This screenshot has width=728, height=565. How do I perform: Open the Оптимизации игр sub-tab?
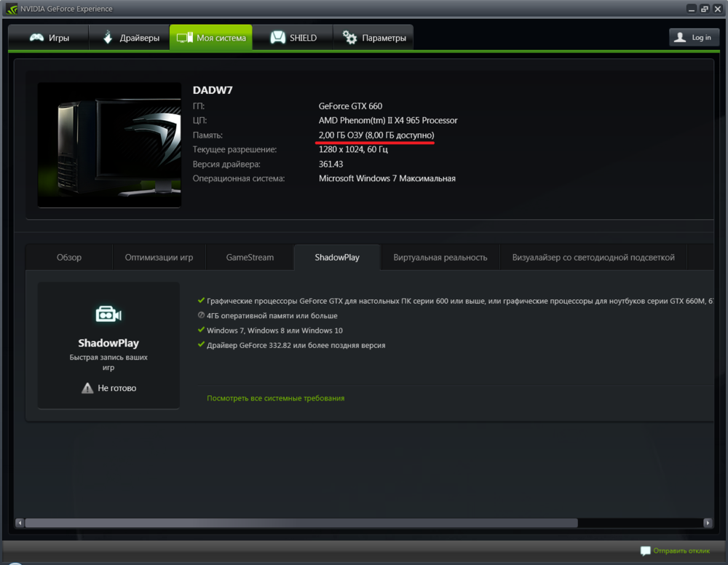click(x=159, y=257)
